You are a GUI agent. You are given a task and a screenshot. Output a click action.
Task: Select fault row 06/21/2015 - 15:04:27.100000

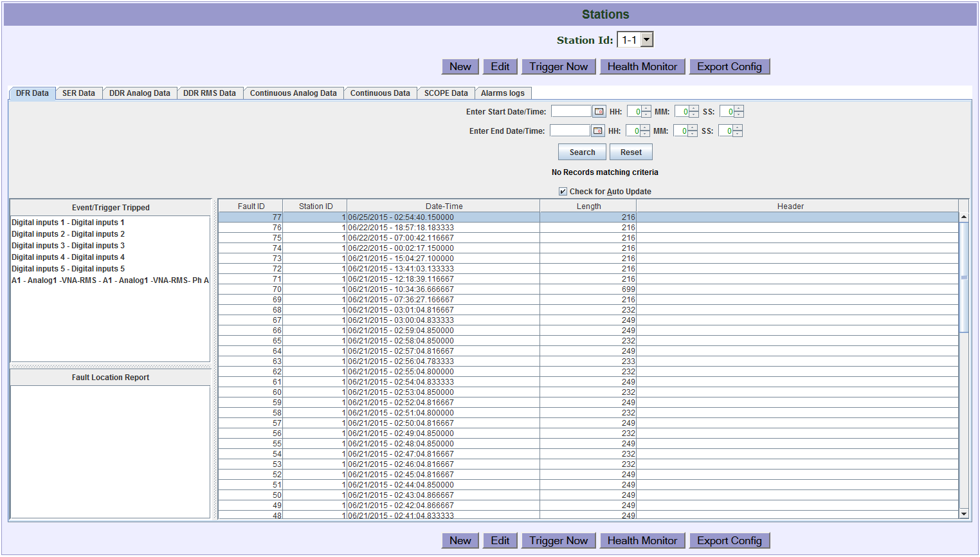click(x=588, y=259)
